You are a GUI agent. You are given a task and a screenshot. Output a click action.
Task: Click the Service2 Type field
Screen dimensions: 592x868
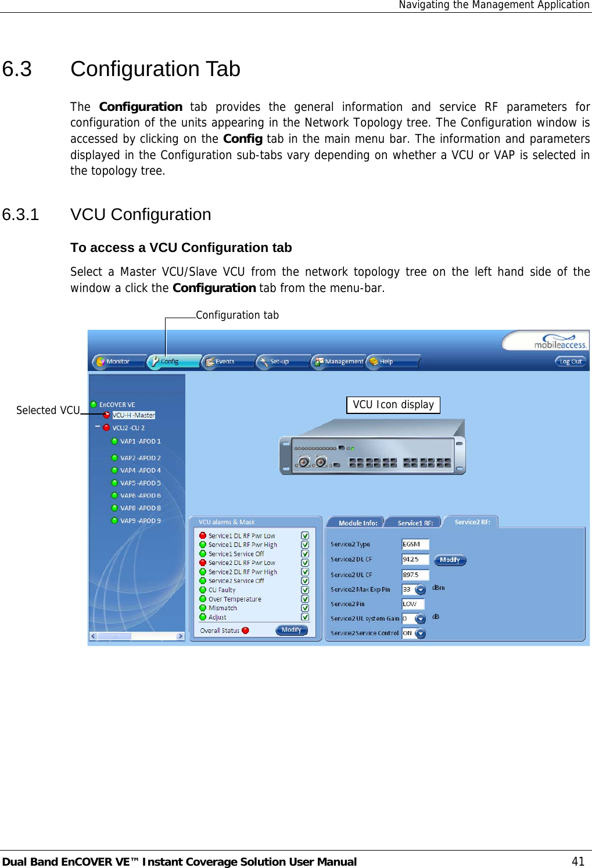[415, 545]
